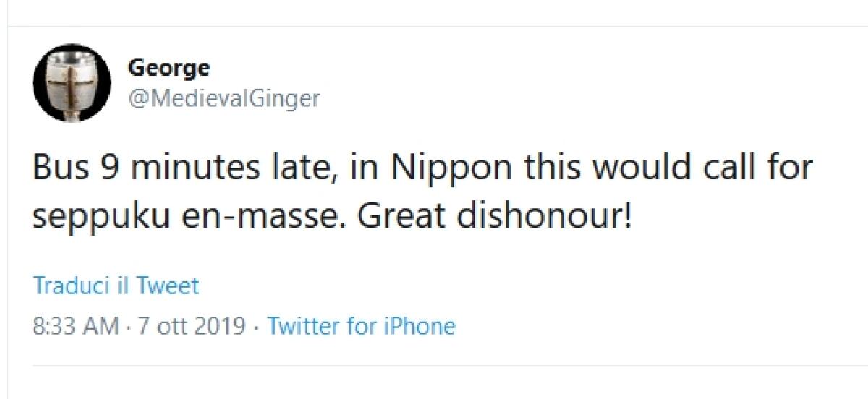Open the George display name link
868x399 pixels.
[169, 68]
